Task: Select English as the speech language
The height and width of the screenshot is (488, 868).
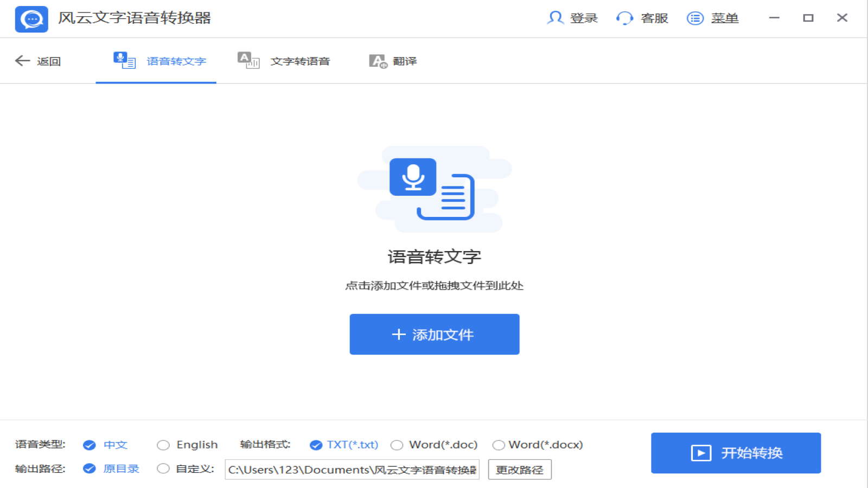Action: pos(163,445)
